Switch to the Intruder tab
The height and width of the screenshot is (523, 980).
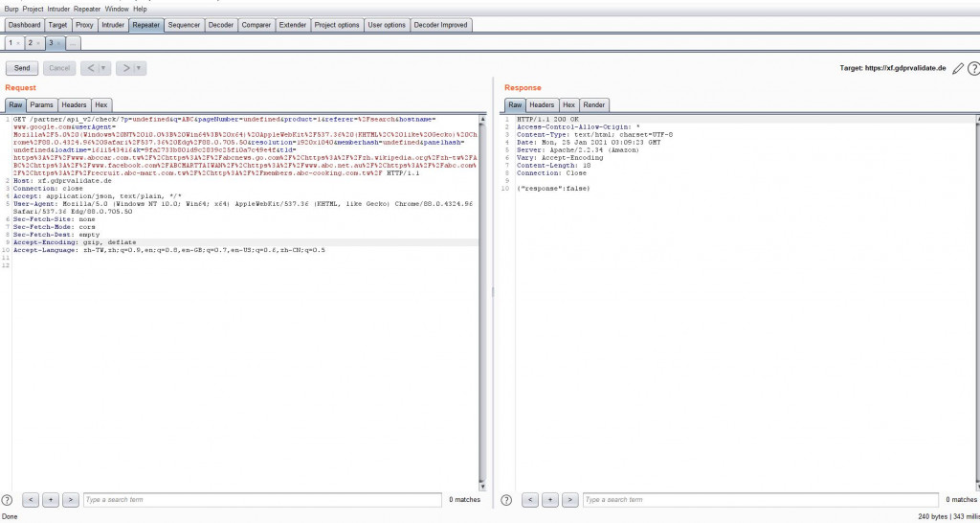click(x=113, y=25)
